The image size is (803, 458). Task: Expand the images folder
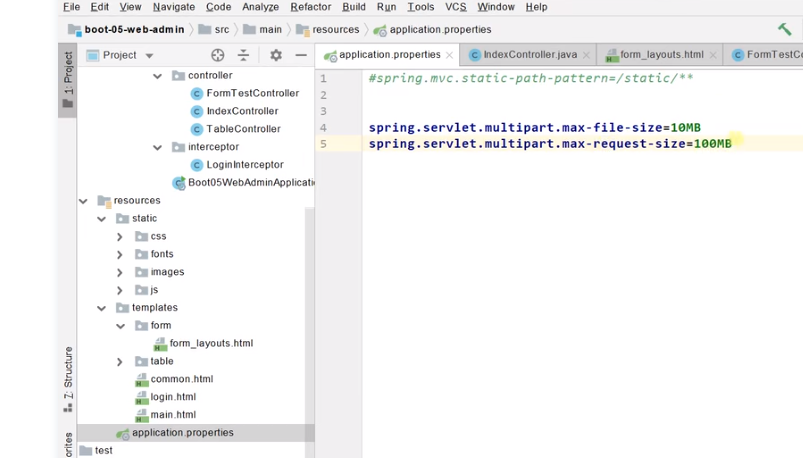(x=119, y=273)
